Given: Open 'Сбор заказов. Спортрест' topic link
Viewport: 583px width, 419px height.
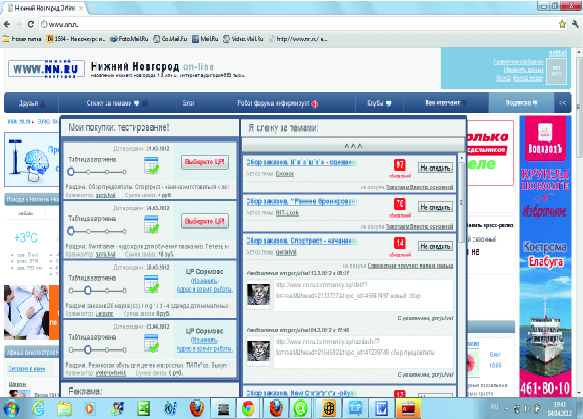Looking at the screenshot, I should point(302,241).
